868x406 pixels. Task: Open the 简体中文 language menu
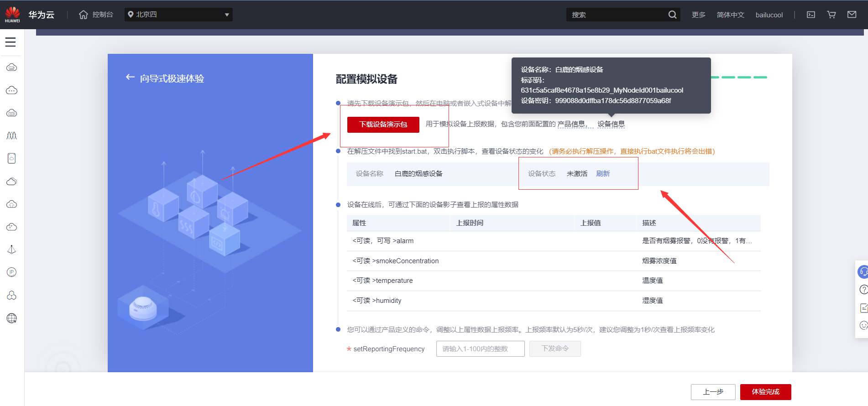(x=730, y=15)
